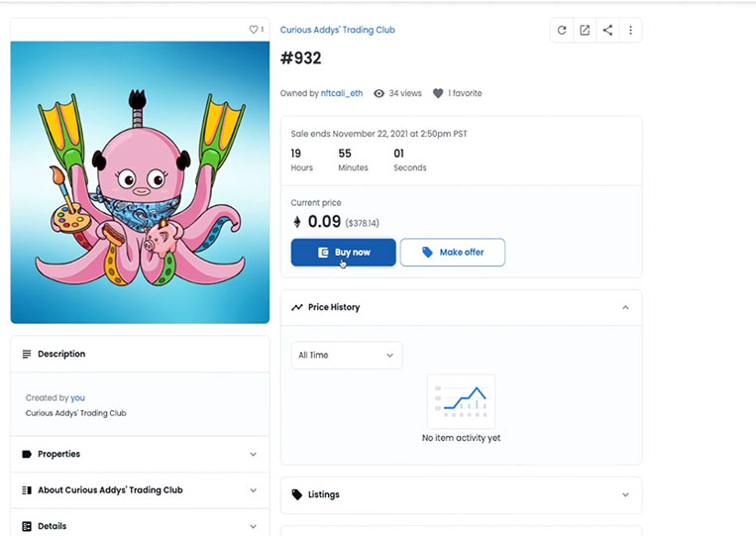This screenshot has height=536, width=756.
Task: Toggle the heart favorite above the image
Action: pos(253,30)
